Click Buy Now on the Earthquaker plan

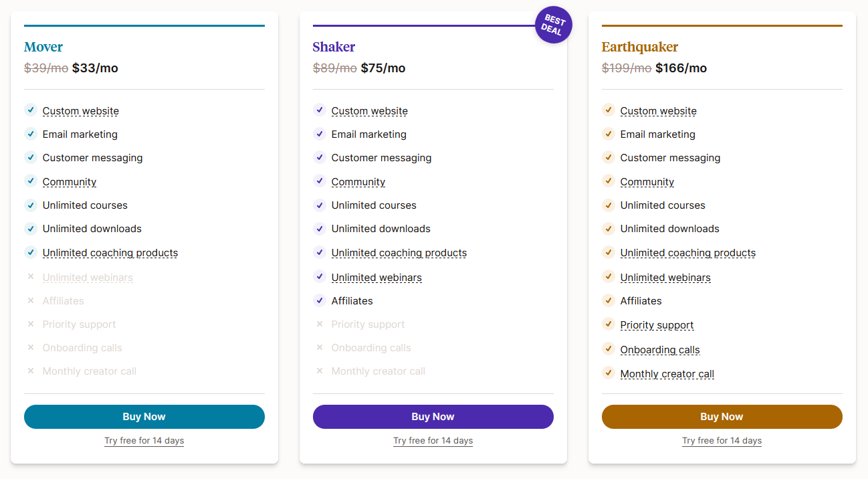tap(722, 417)
